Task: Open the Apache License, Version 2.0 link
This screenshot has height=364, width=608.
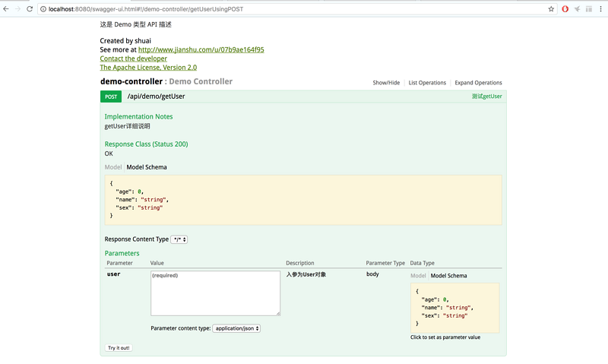Action: (x=147, y=68)
